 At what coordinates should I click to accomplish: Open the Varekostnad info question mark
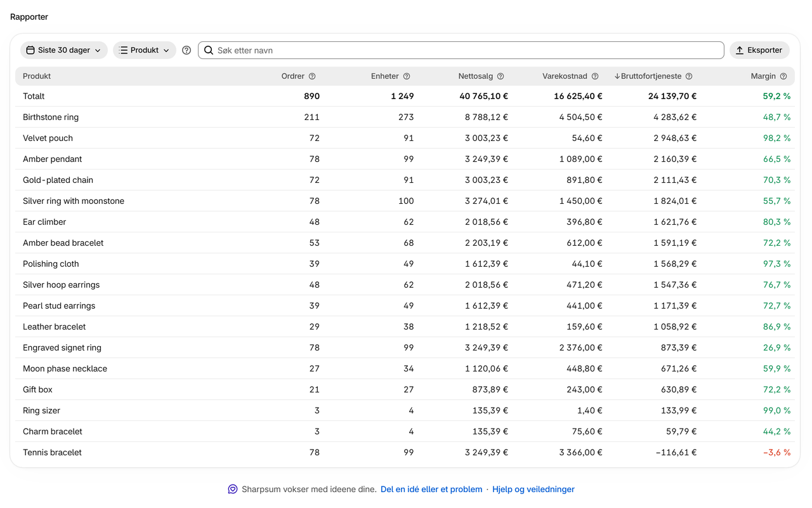point(595,76)
